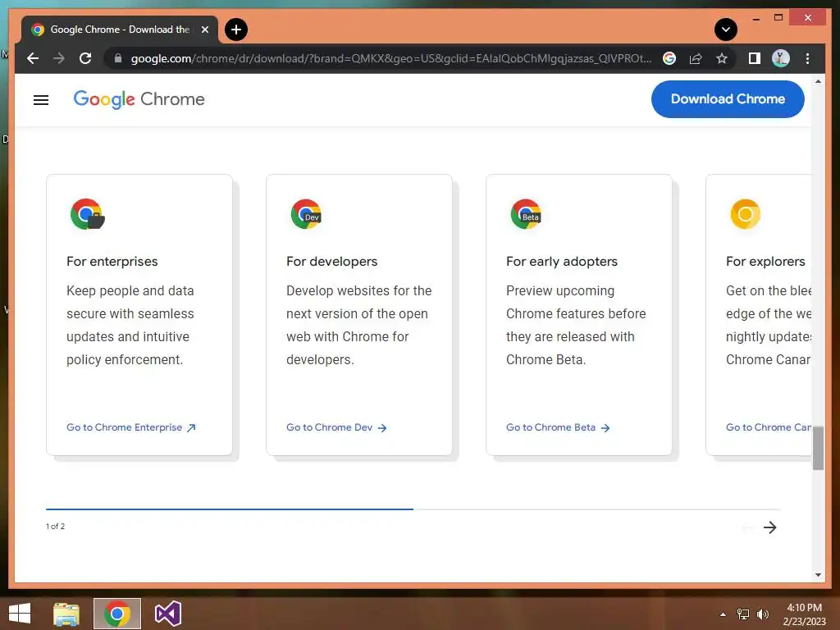Advance carousel with next arrow
The image size is (840, 630).
point(769,527)
